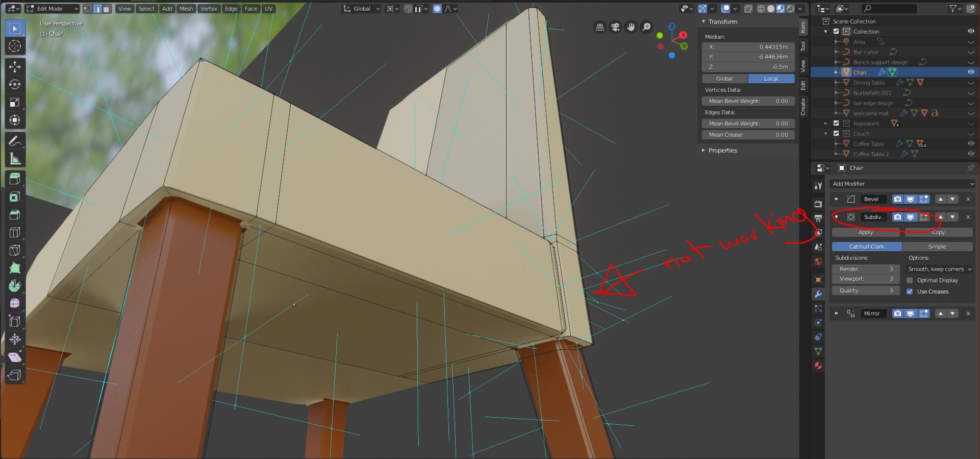Activate the Move tool
The height and width of the screenshot is (459, 980).
[x=15, y=66]
